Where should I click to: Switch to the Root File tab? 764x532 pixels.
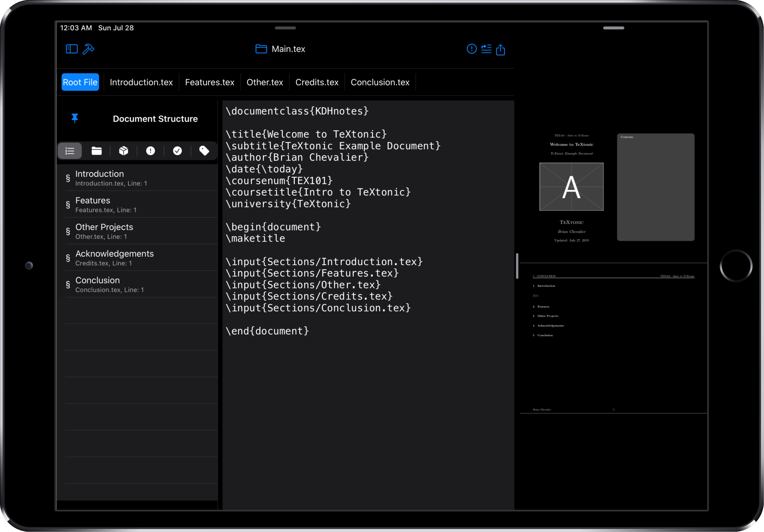click(x=80, y=82)
